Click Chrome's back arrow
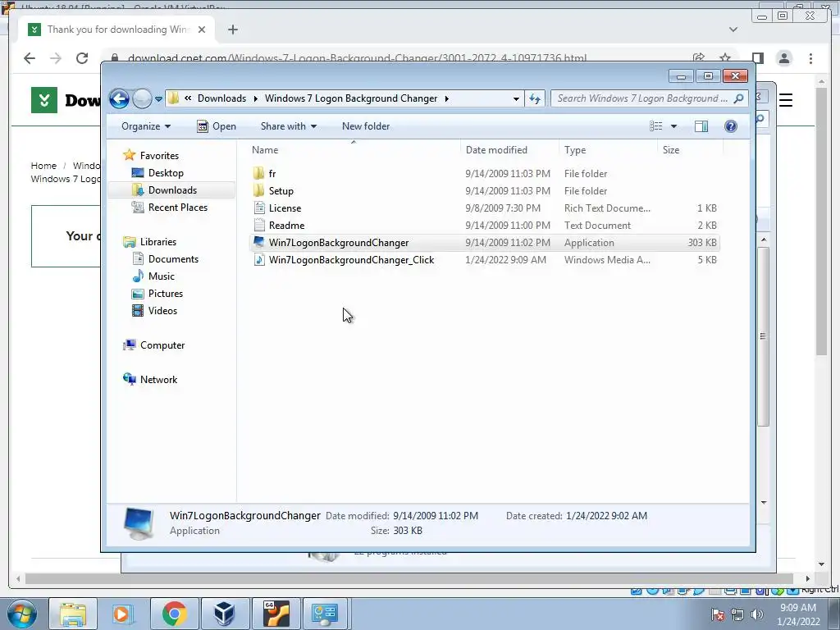840x630 pixels. [x=30, y=58]
